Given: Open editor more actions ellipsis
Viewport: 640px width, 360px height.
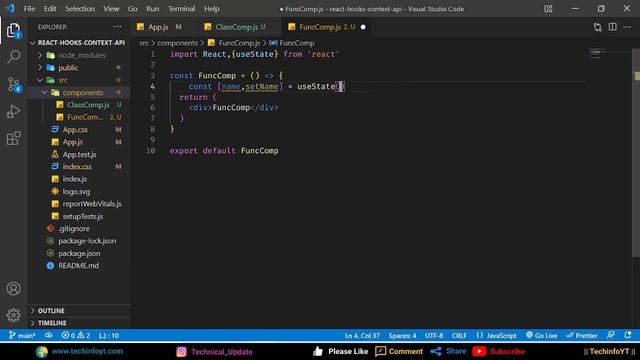Looking at the screenshot, I should (627, 27).
